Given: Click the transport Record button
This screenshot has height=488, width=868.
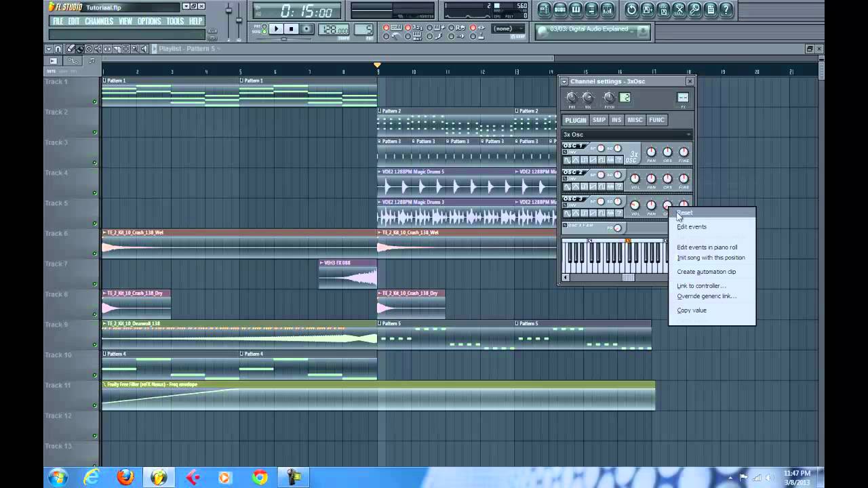Looking at the screenshot, I should coord(307,28).
